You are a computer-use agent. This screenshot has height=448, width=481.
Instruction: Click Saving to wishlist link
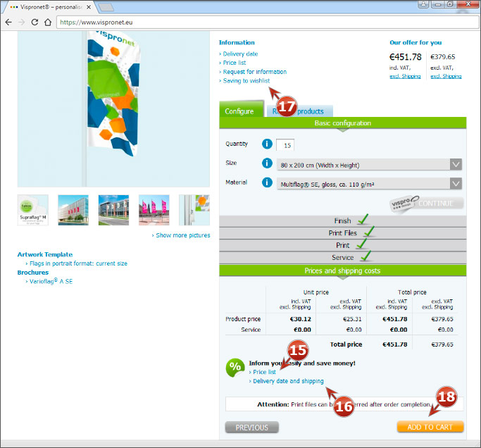246,81
